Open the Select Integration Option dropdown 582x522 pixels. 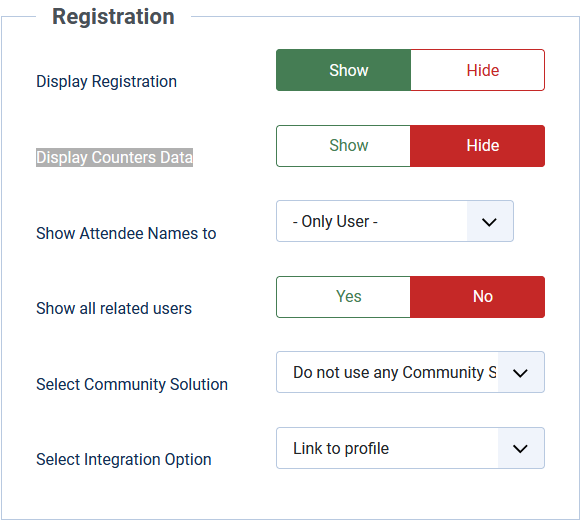point(411,448)
